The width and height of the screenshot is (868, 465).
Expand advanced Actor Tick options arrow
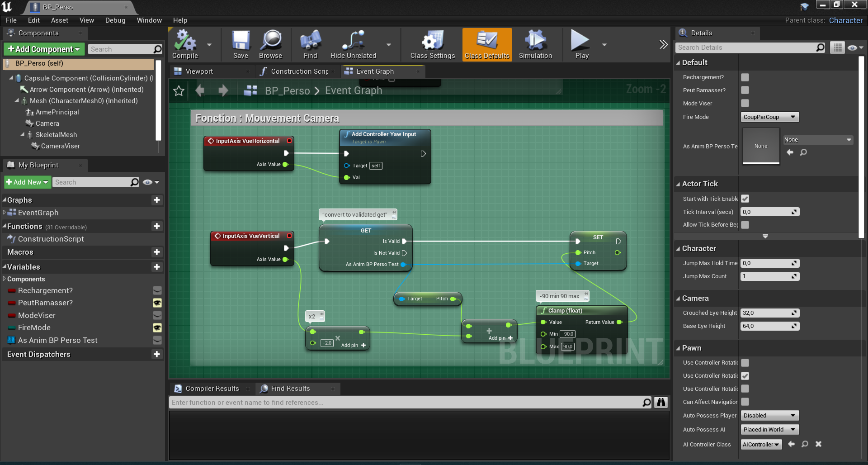(x=765, y=236)
